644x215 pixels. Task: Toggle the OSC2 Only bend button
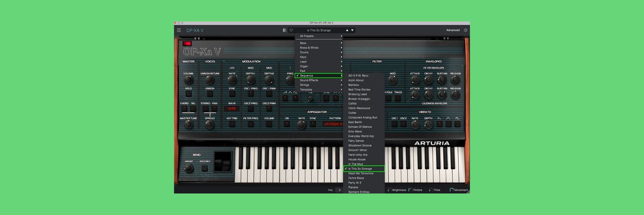point(204,168)
